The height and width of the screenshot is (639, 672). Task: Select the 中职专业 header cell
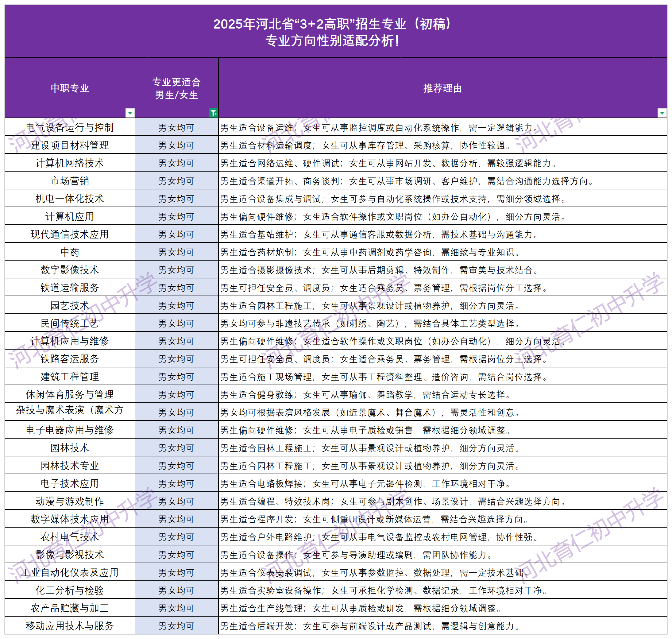pos(70,88)
